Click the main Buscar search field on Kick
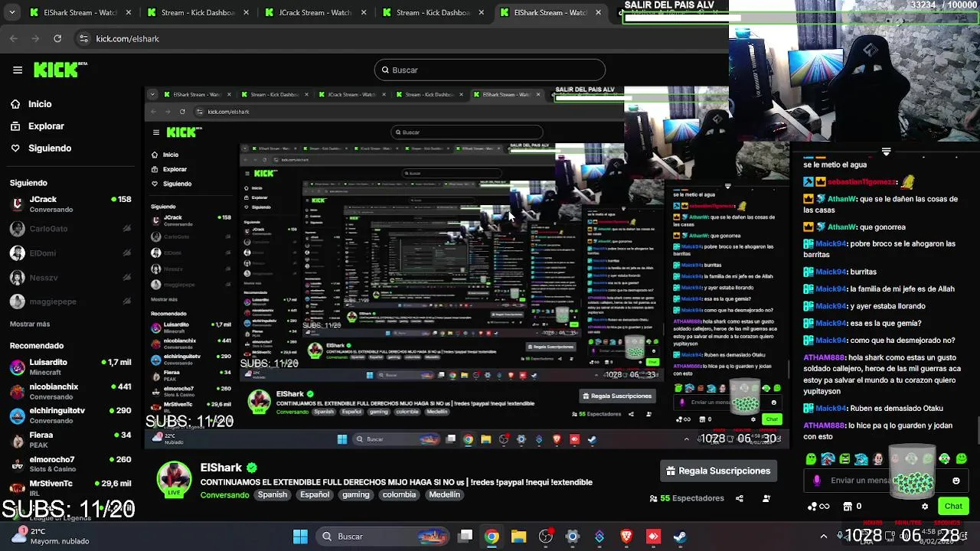980x551 pixels. click(490, 70)
